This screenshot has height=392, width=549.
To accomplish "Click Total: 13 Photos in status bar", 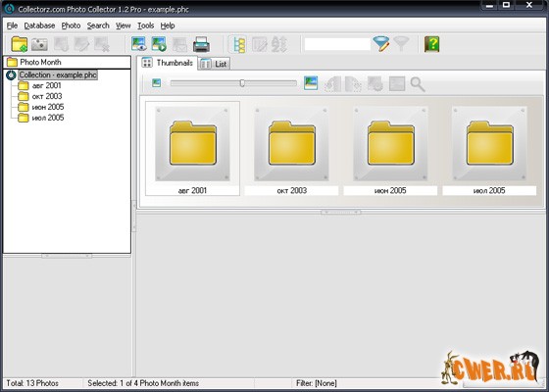I will pos(32,383).
